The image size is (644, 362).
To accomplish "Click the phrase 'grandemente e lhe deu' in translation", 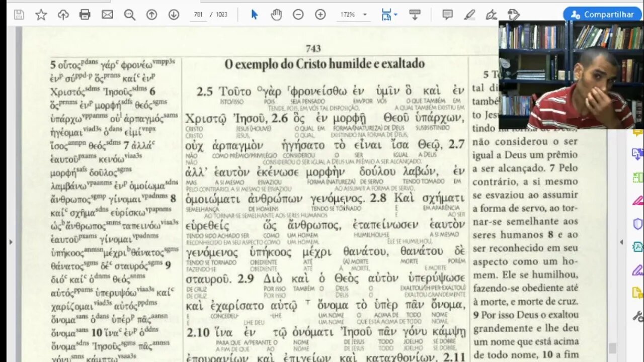I will coord(525,329).
